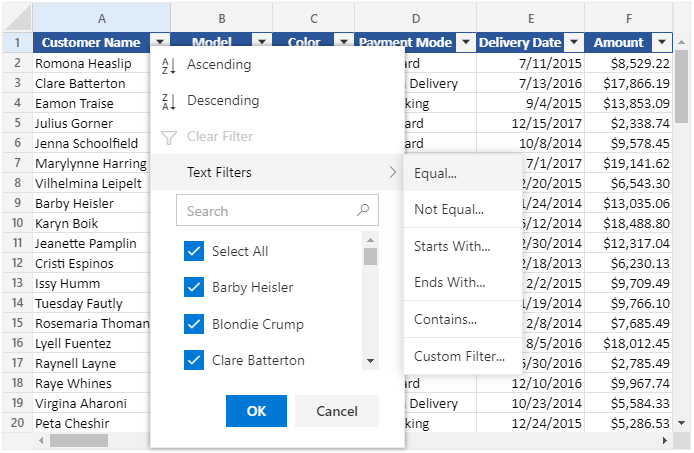Screen dimensions: 694x453
Task: Click inside the Search text field
Action: 265,211
